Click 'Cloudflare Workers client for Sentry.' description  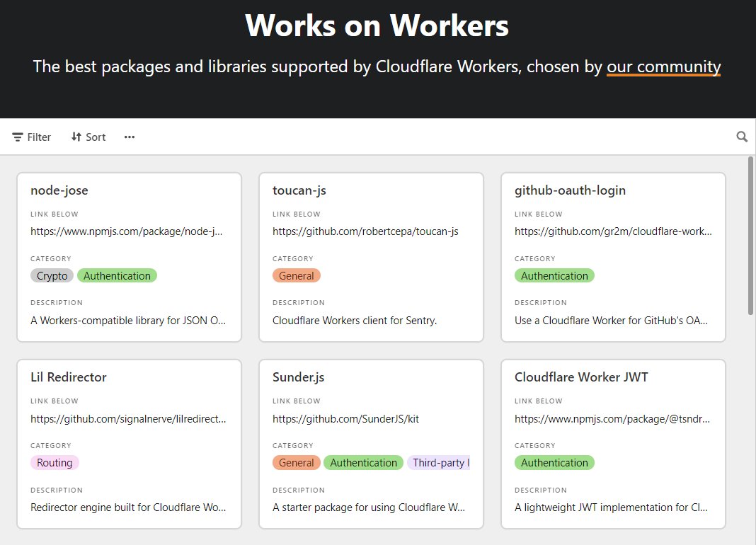click(355, 320)
